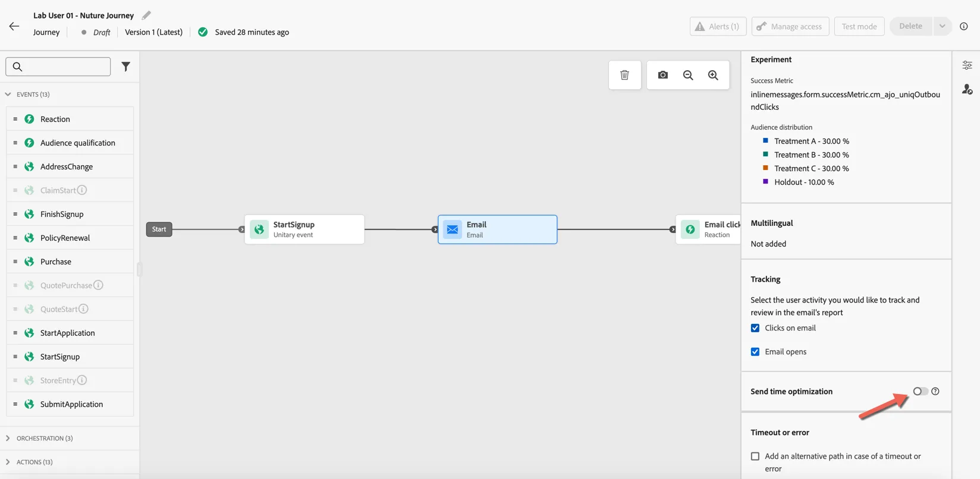Screen dimensions: 980x479
Task: Select FinishSignup event in palette
Action: point(70,214)
